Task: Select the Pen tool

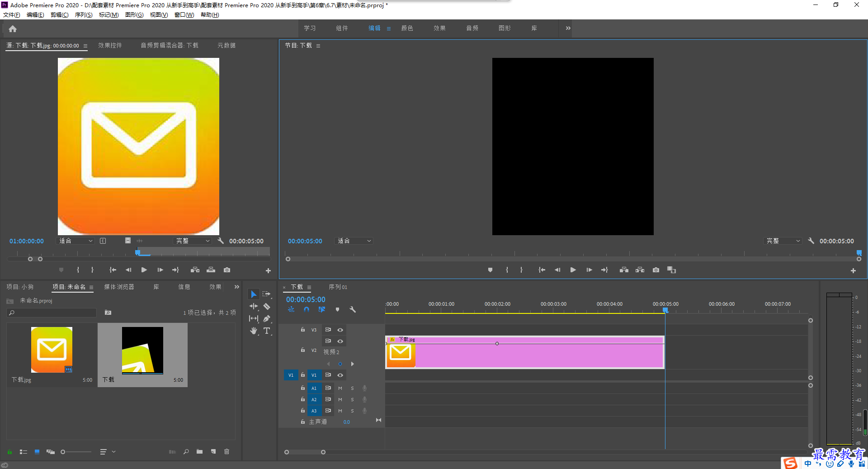Action: click(x=267, y=318)
